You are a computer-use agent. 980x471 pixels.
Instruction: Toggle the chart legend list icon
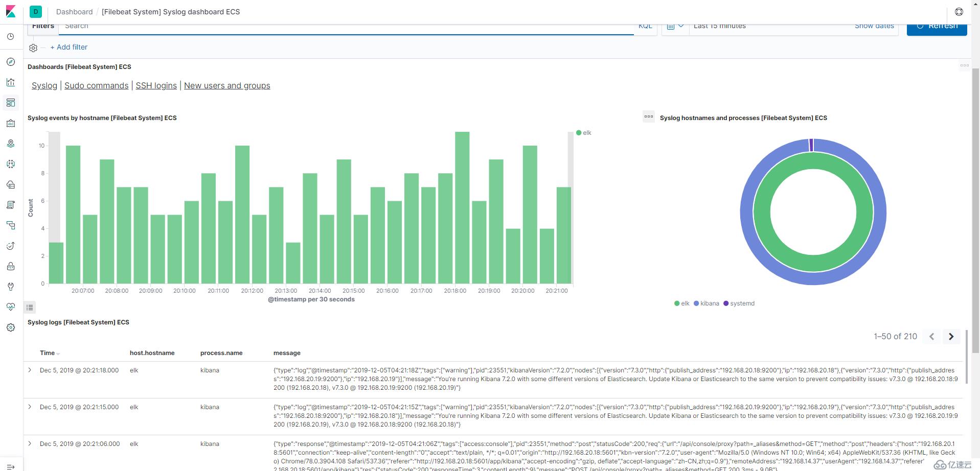(30, 308)
